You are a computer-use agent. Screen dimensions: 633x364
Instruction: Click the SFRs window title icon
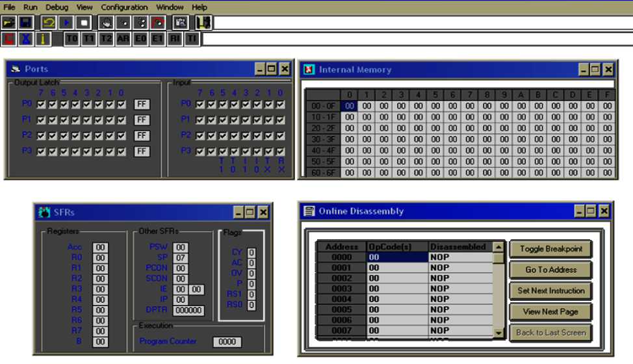click(x=44, y=212)
